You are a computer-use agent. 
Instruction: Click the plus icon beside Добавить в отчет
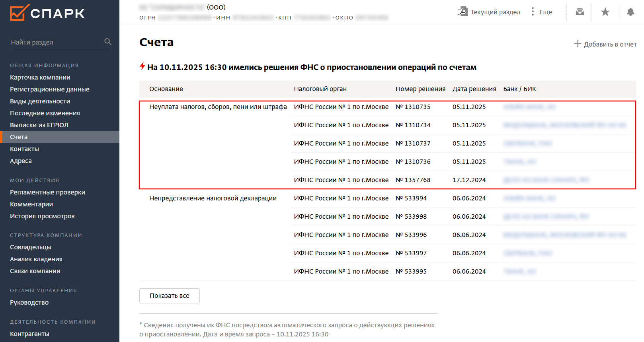click(x=578, y=44)
